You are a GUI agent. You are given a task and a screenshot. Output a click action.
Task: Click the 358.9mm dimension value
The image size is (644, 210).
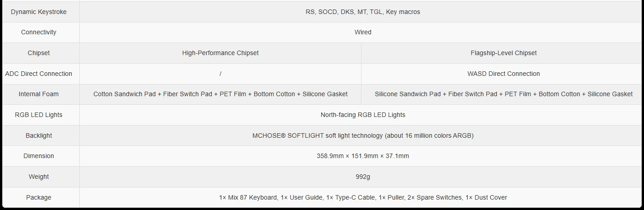click(x=363, y=156)
